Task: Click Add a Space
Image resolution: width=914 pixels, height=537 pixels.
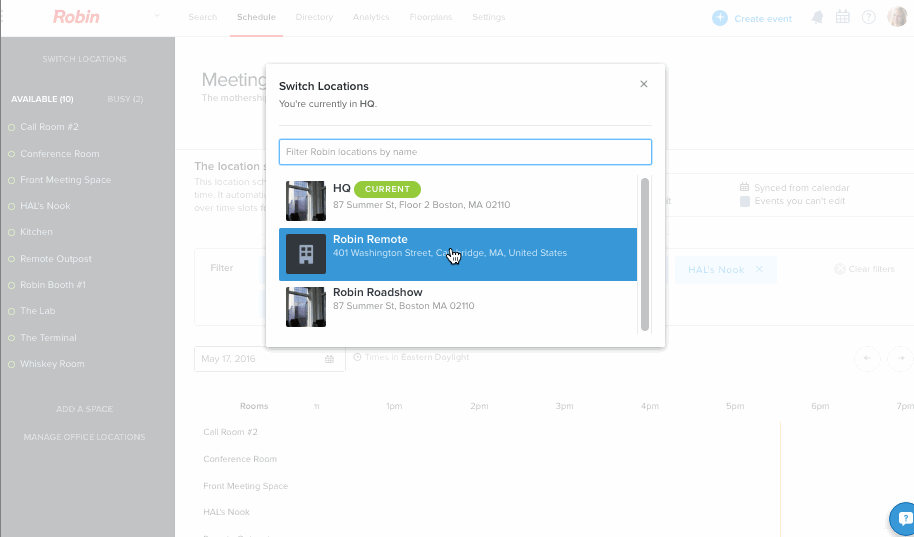Action: 85,409
